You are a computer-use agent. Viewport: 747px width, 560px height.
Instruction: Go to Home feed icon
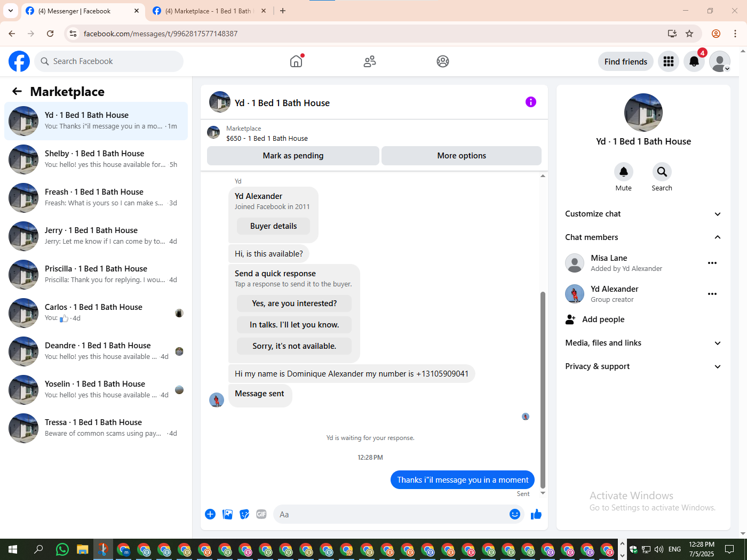point(296,61)
